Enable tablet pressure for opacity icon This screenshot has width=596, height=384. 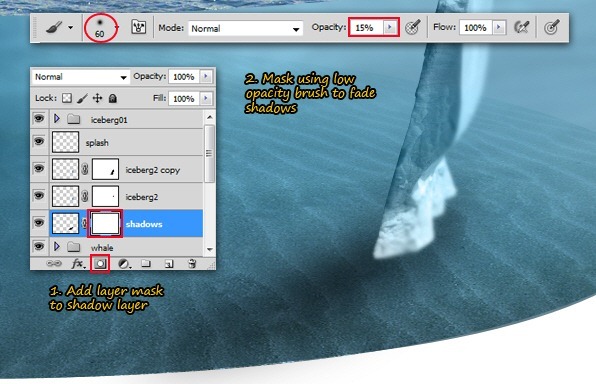point(412,27)
